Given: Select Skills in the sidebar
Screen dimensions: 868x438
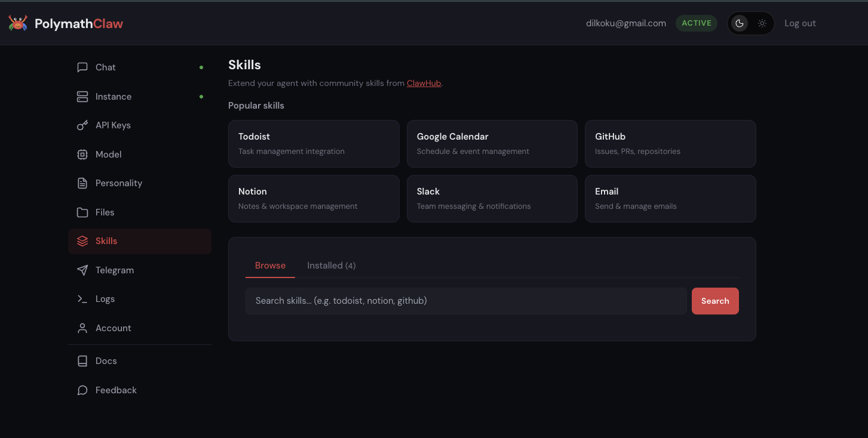Looking at the screenshot, I should (x=140, y=241).
